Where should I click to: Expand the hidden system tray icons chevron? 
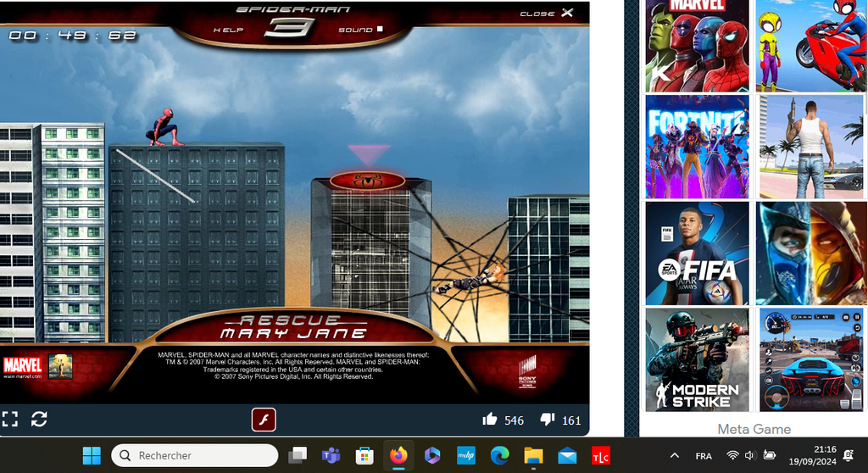pos(674,455)
